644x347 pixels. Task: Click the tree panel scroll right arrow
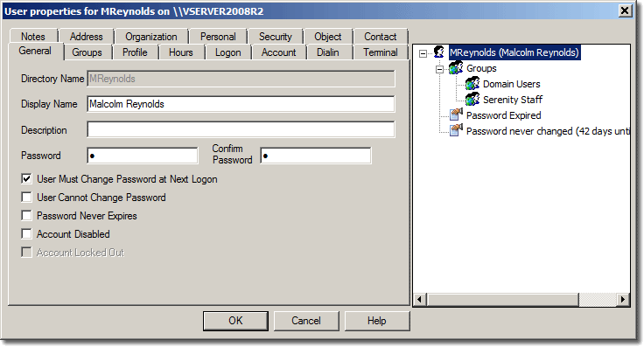[623, 300]
